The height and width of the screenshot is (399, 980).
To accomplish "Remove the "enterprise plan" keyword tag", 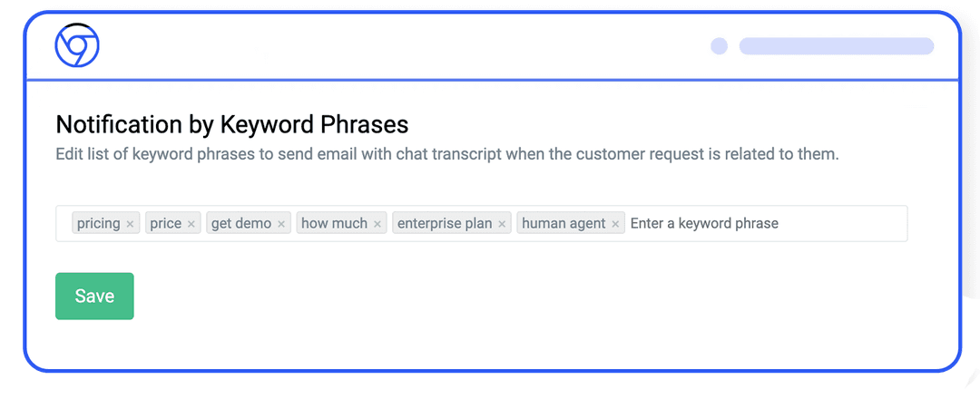I will (502, 224).
